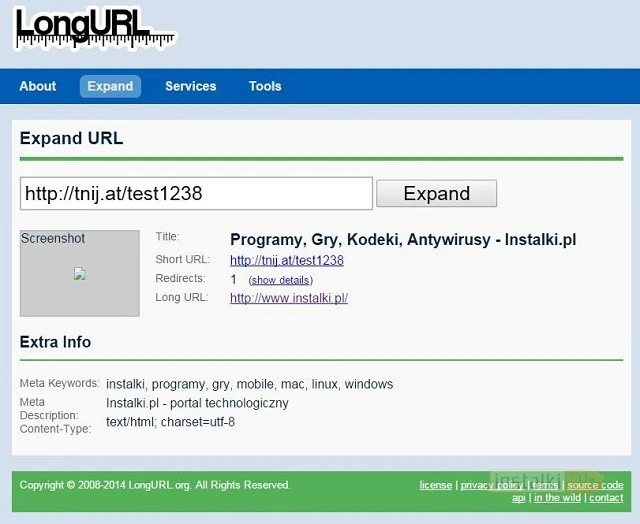The height and width of the screenshot is (524, 640).
Task: Open the source code footer link
Action: (x=595, y=485)
